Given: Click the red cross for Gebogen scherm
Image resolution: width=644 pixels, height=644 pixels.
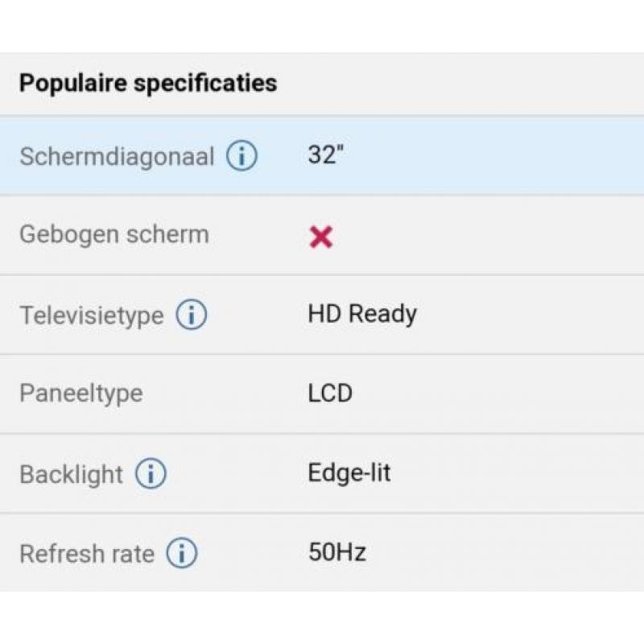Looking at the screenshot, I should pos(320,237).
